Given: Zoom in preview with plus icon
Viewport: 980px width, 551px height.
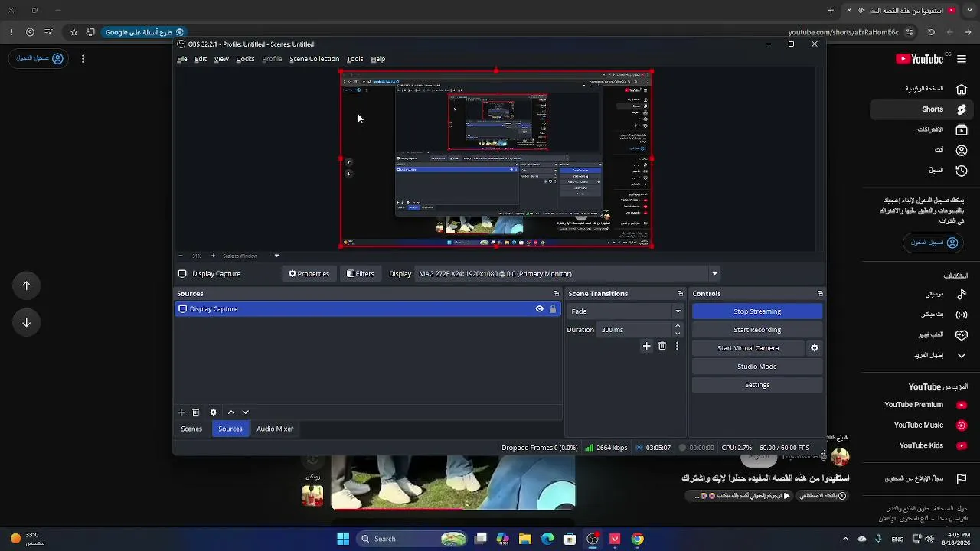Looking at the screenshot, I should point(213,256).
